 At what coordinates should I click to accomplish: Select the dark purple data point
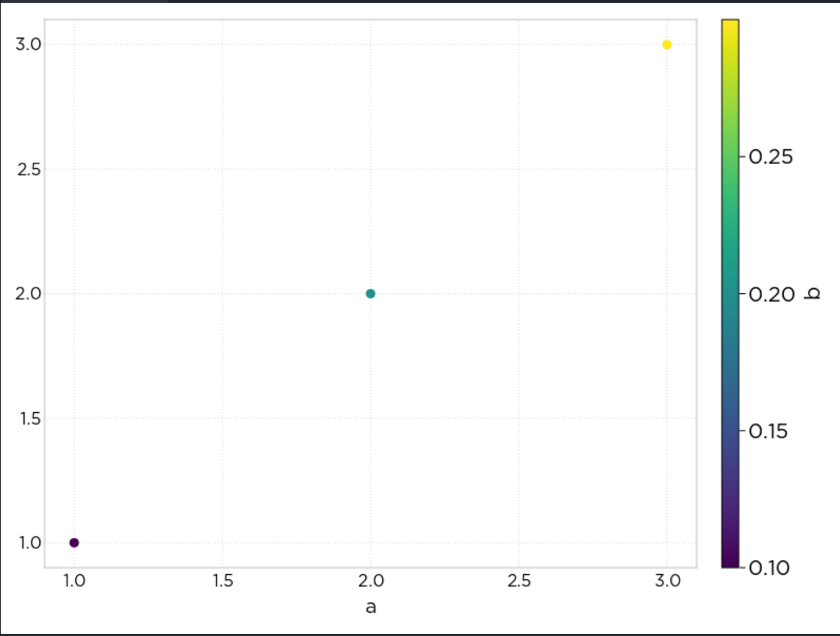click(x=74, y=542)
